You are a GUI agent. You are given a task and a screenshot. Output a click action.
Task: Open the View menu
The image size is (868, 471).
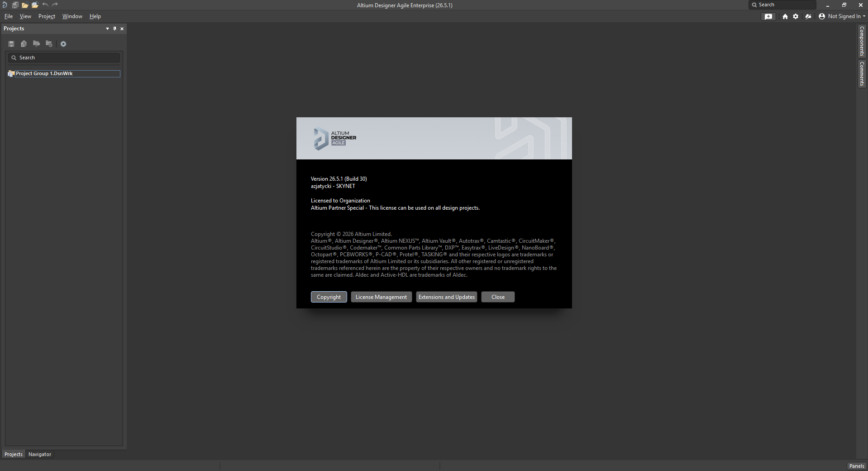click(25, 16)
